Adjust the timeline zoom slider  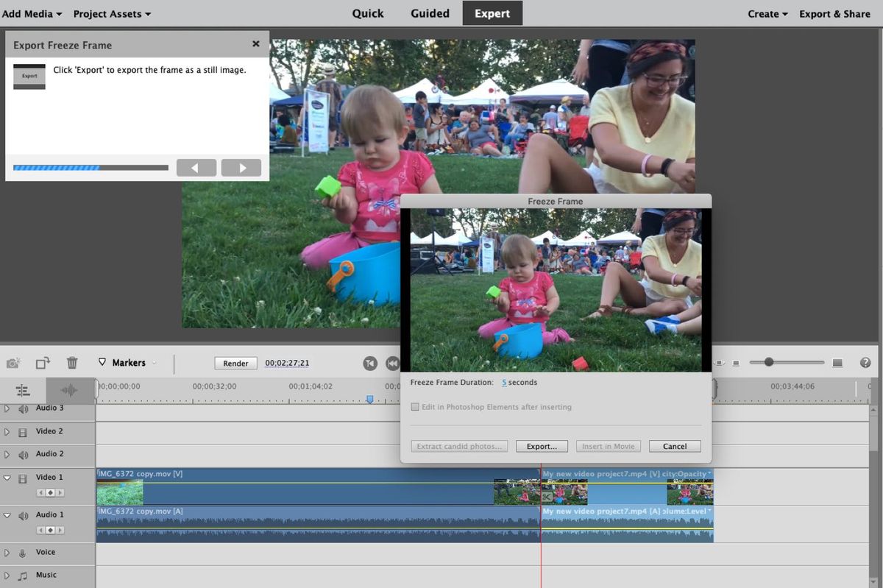[770, 362]
